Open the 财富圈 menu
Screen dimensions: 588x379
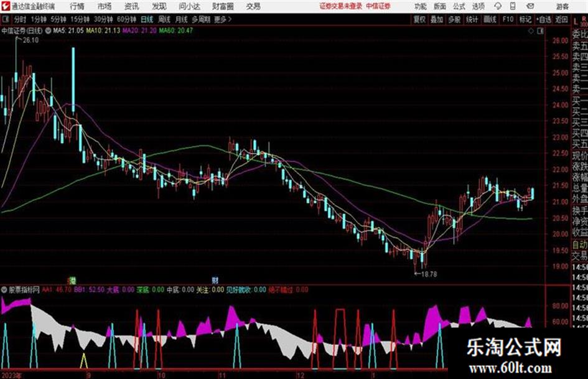click(x=223, y=6)
